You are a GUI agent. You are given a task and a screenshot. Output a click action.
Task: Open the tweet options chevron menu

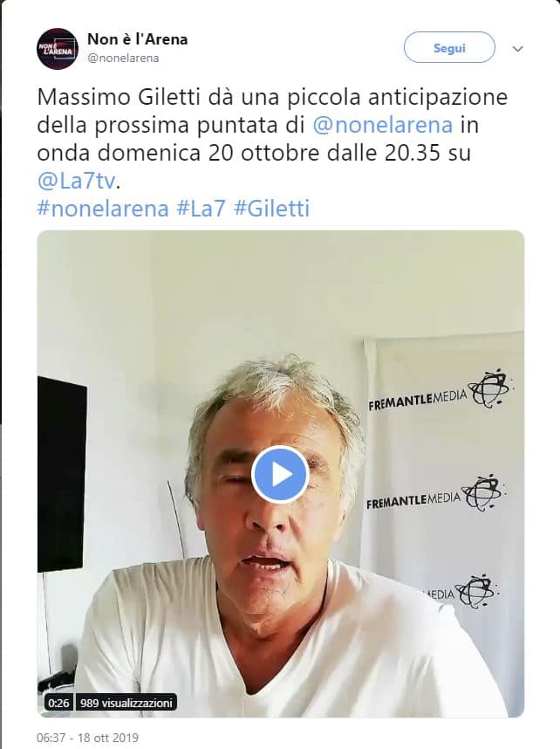tap(517, 49)
